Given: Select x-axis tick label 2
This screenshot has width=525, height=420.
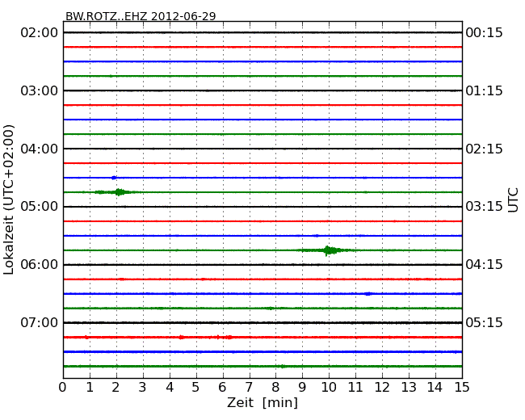Looking at the screenshot, I should [x=115, y=388].
